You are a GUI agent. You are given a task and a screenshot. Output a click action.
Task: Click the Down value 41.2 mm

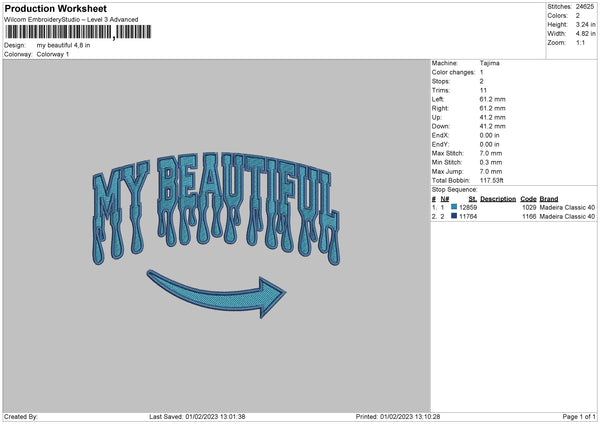tap(492, 126)
